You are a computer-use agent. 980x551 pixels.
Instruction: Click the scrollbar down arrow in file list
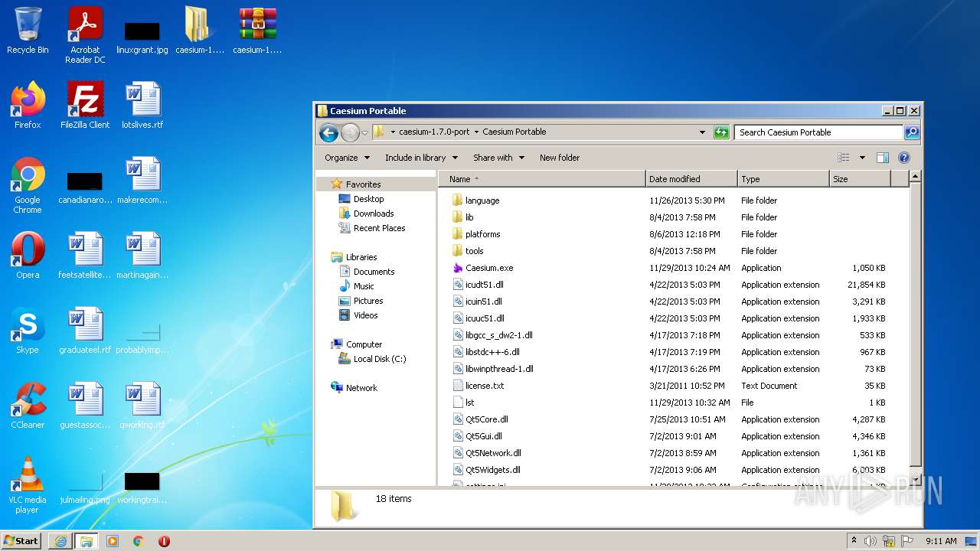tap(915, 481)
